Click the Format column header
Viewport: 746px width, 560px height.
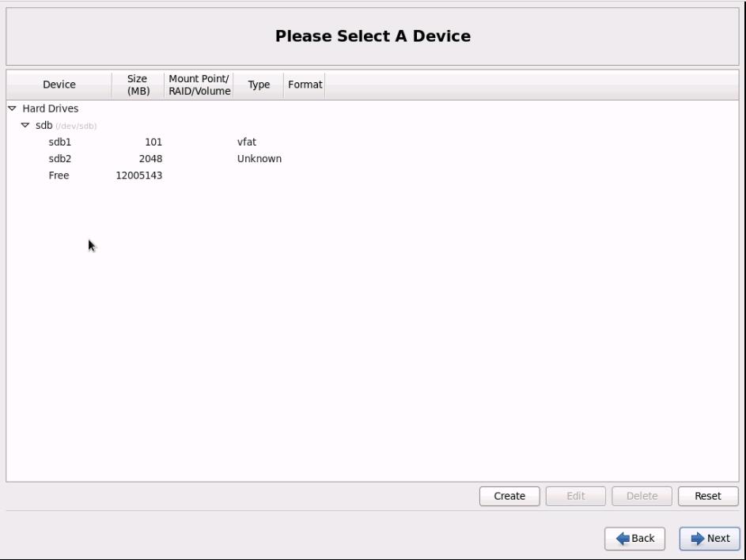tap(305, 85)
